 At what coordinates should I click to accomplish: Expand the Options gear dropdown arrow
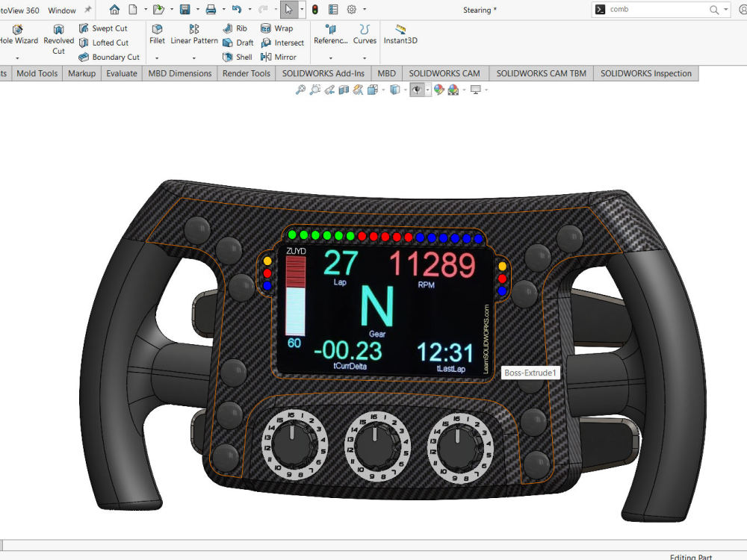pyautogui.click(x=365, y=10)
